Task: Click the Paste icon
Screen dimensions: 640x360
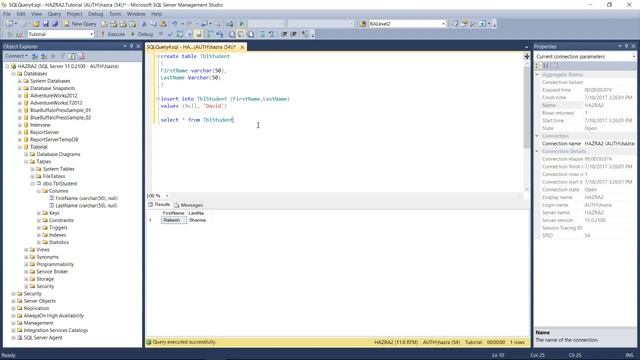Action: point(163,24)
